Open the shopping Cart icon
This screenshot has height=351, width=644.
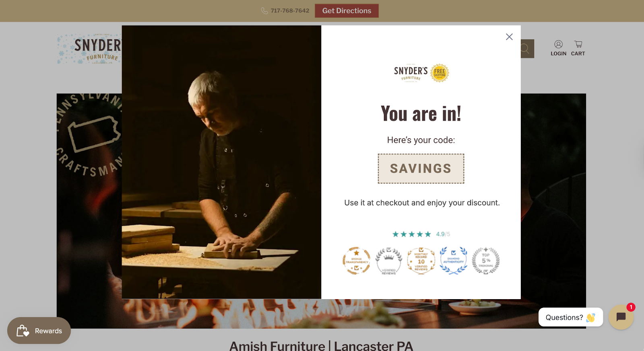pos(578,48)
